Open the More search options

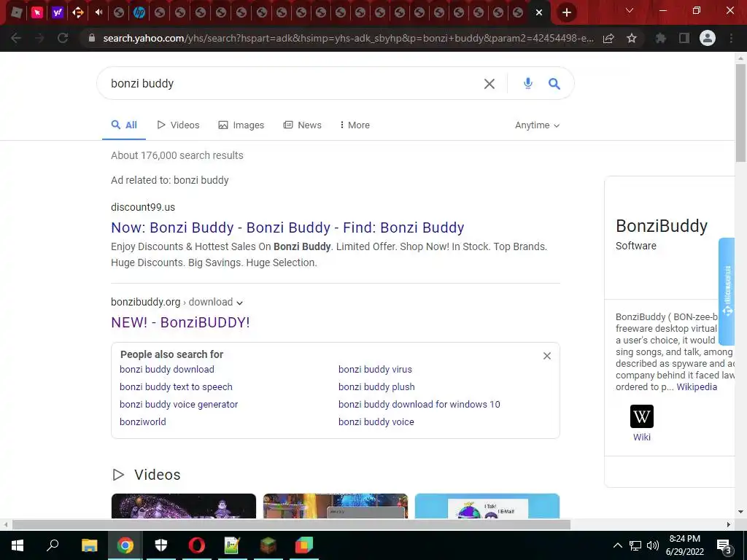tap(355, 125)
